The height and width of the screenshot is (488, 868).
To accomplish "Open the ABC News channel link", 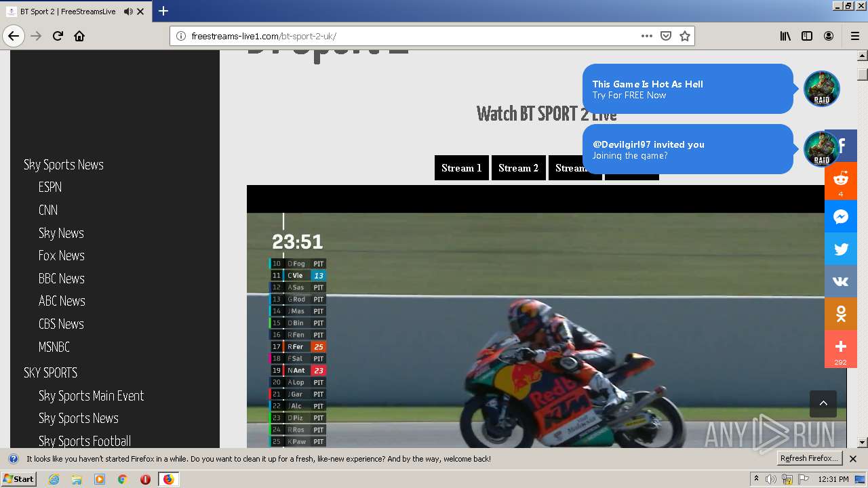I will pos(62,301).
